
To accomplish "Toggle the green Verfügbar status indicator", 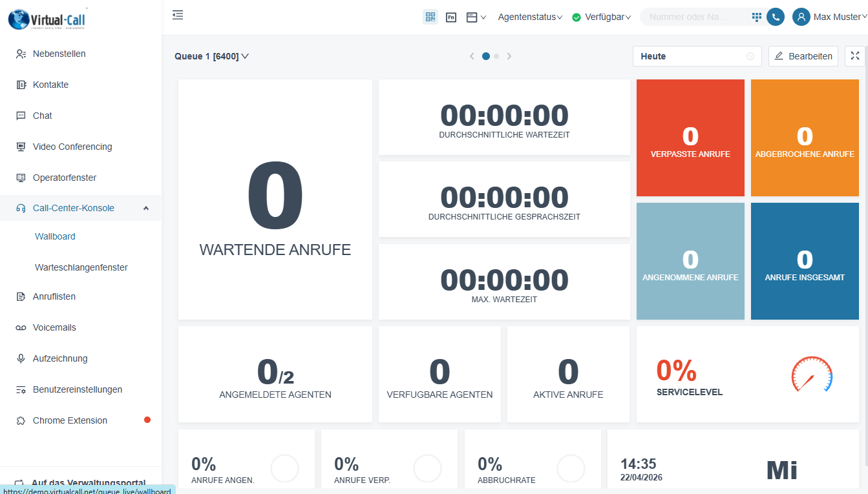I will tap(577, 17).
